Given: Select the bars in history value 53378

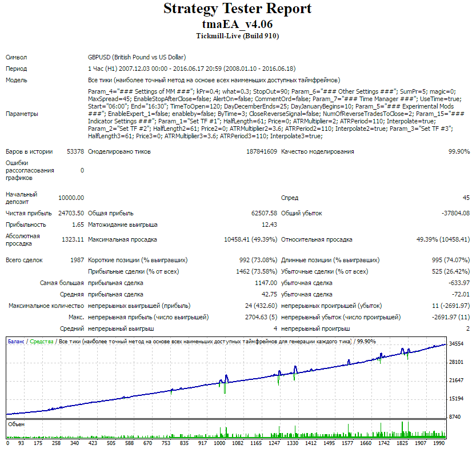Looking at the screenshot, I should (75, 152).
